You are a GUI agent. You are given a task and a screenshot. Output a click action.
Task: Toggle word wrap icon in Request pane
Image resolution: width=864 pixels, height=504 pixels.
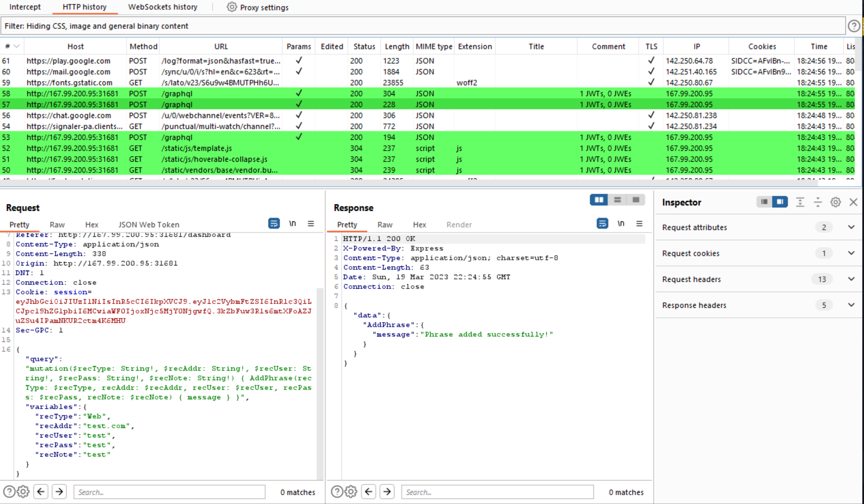coord(274,224)
